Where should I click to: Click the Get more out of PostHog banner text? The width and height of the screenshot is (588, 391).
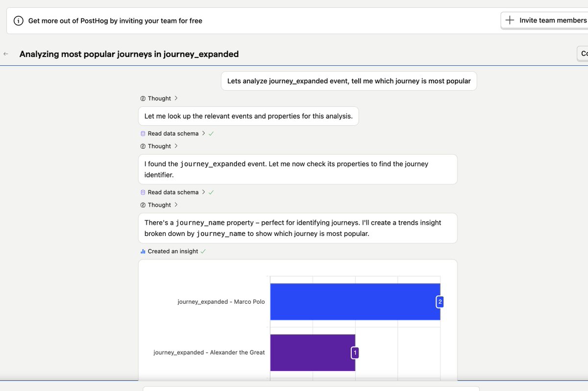(115, 21)
